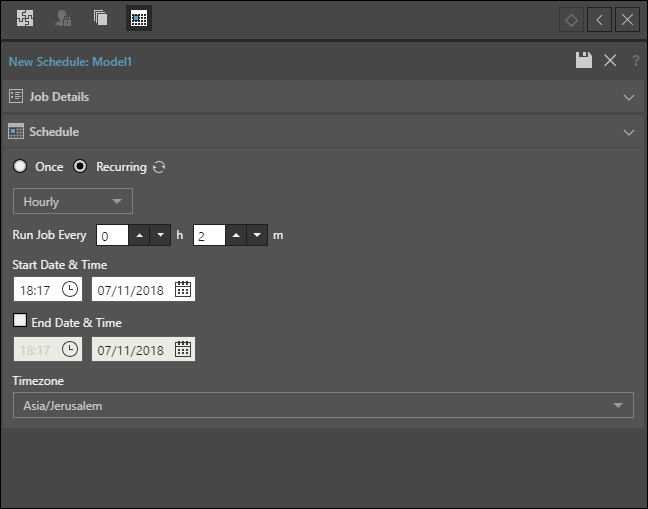Image resolution: width=648 pixels, height=509 pixels.
Task: Click the copy pages icon in toolbar
Action: pyautogui.click(x=100, y=18)
